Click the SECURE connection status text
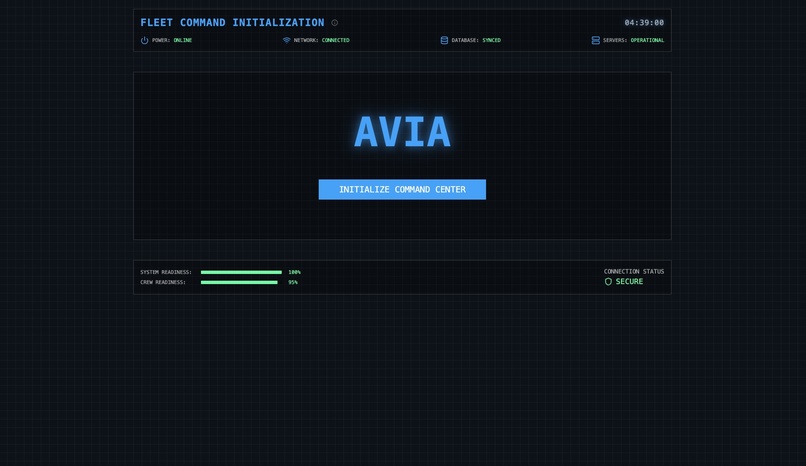The height and width of the screenshot is (466, 806). coord(629,282)
